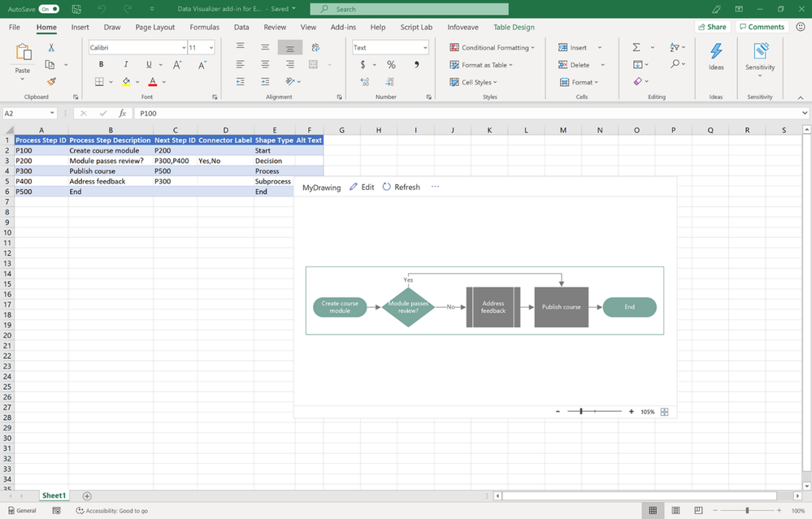The height and width of the screenshot is (519, 812).
Task: Align text left
Action: [241, 64]
